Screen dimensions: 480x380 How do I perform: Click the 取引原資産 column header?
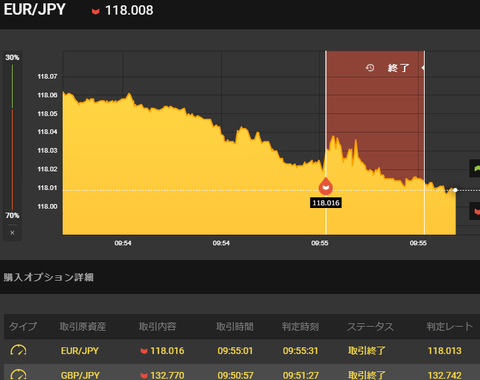point(83,326)
